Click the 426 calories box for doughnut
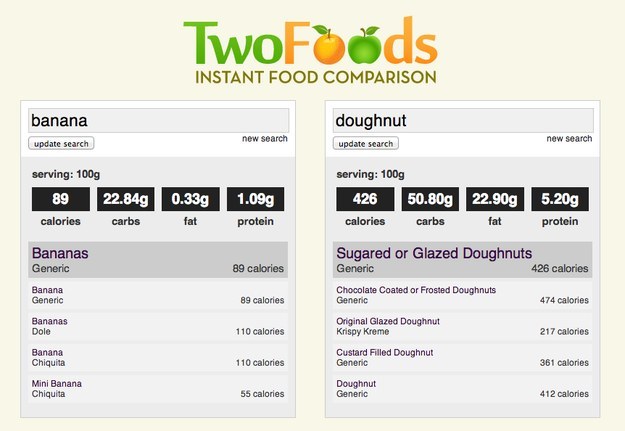 point(365,199)
